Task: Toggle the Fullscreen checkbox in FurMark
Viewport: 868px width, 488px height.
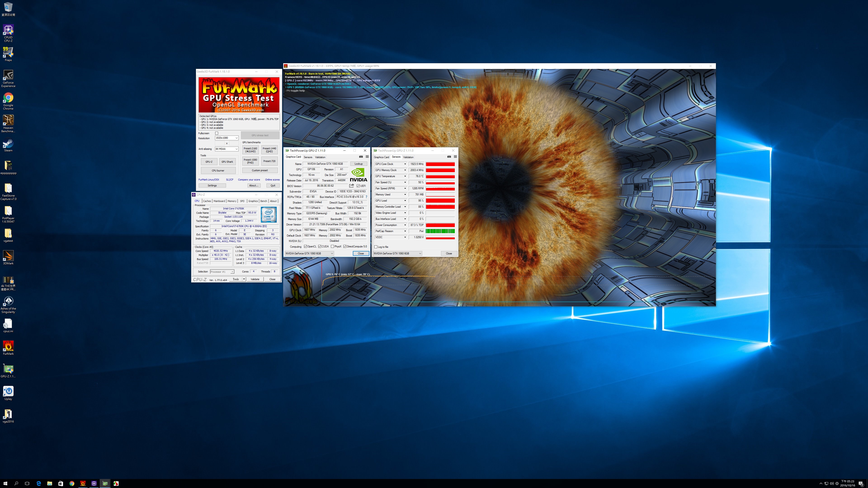Action: coord(217,133)
